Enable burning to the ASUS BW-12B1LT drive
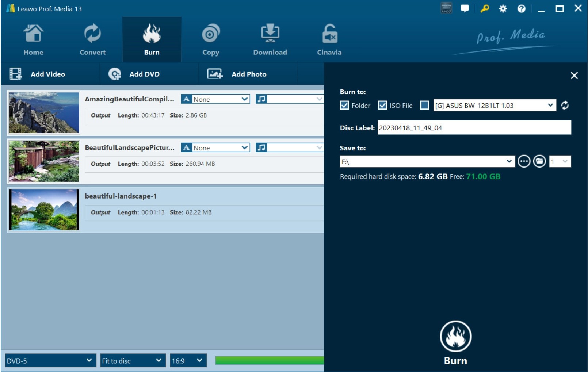The width and height of the screenshot is (588, 372). click(424, 106)
